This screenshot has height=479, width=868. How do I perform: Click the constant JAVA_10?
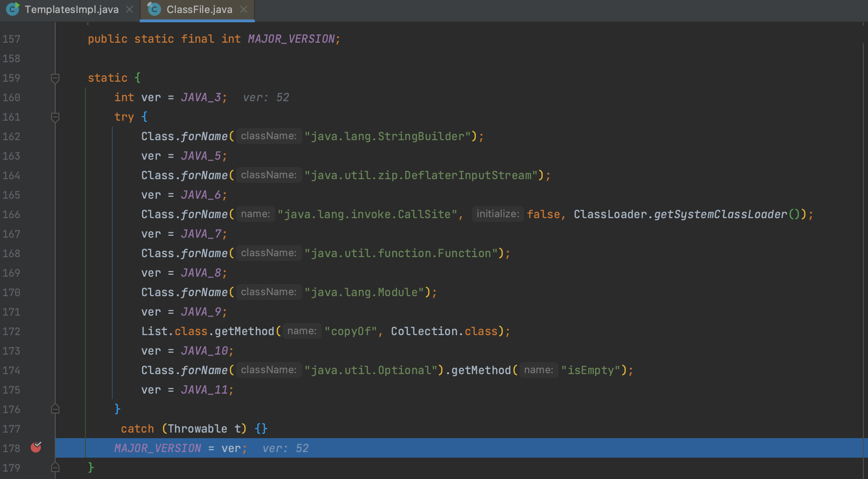point(204,351)
